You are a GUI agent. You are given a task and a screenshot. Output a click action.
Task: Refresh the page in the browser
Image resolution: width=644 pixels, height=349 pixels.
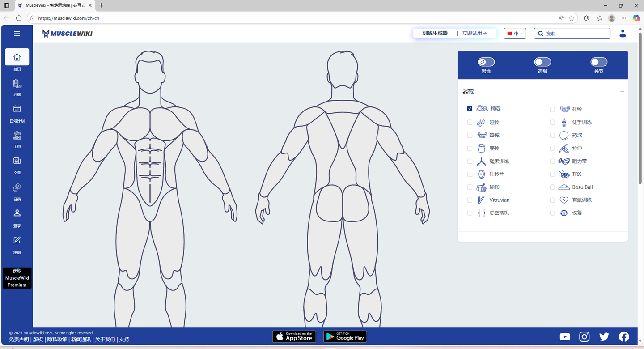click(x=19, y=18)
